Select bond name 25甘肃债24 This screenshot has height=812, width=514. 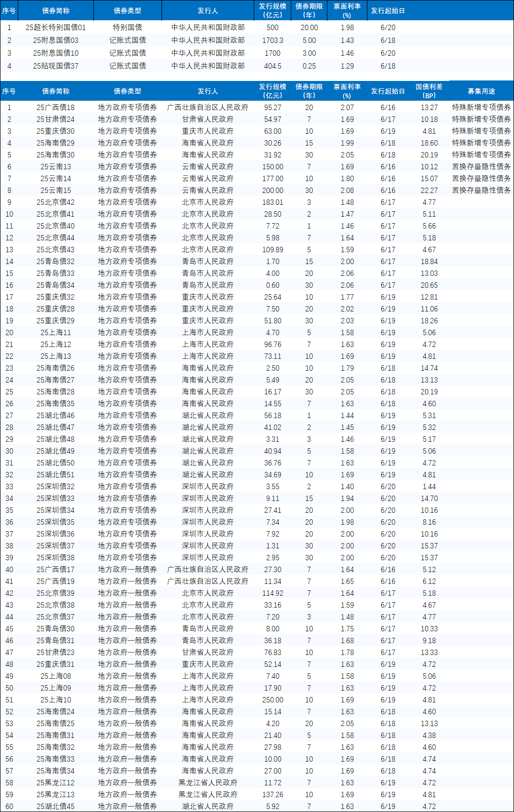(56, 119)
